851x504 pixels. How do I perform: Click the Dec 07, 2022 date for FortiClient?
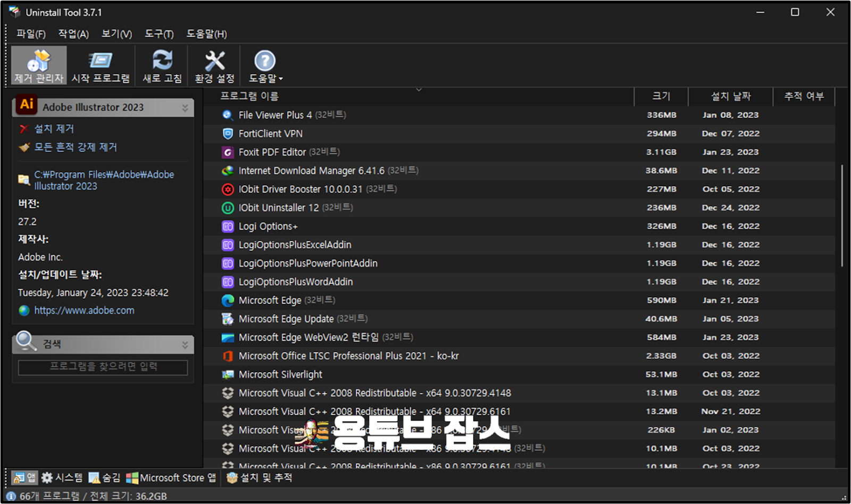point(730,133)
